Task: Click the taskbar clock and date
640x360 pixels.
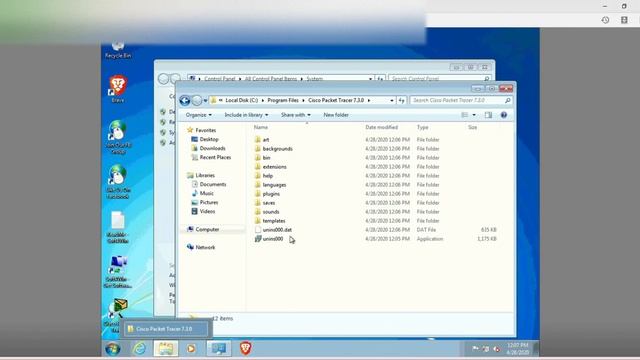Action: (518, 349)
